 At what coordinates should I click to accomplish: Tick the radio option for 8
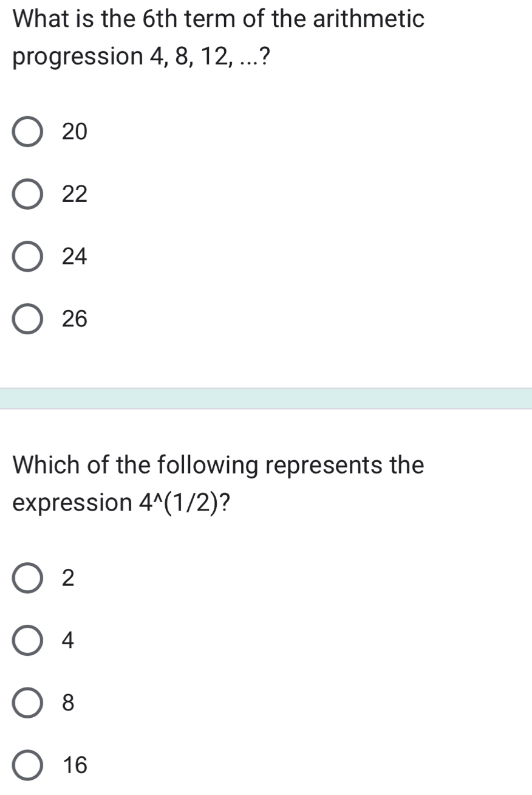tap(28, 703)
